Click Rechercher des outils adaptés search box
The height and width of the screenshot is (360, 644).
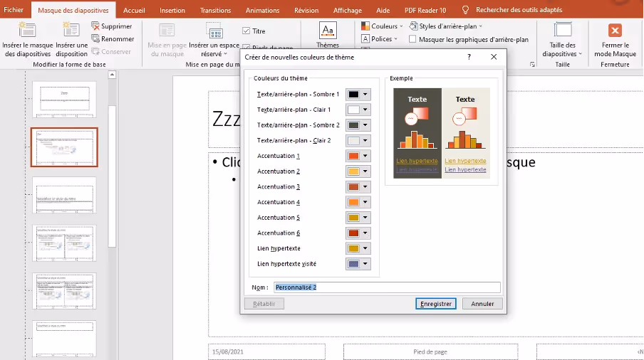point(519,10)
